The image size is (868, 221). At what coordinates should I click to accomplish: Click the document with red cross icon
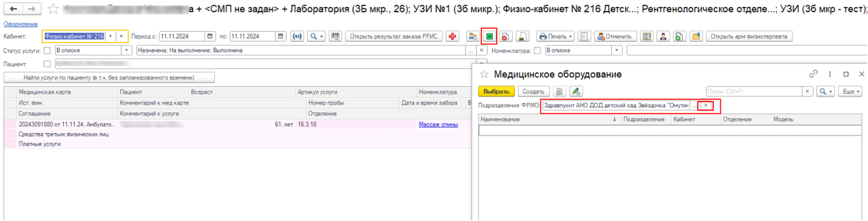[505, 36]
